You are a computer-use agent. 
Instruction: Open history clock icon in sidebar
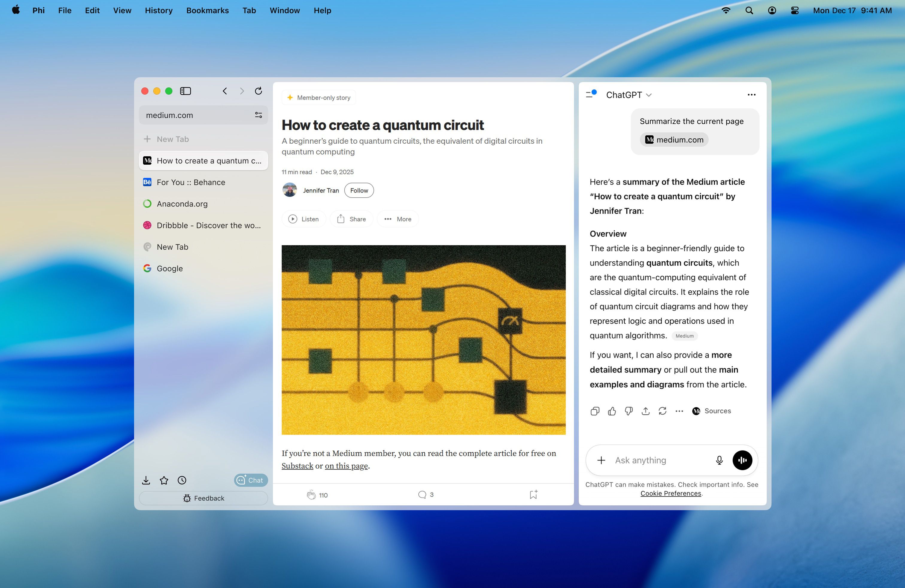tap(182, 480)
